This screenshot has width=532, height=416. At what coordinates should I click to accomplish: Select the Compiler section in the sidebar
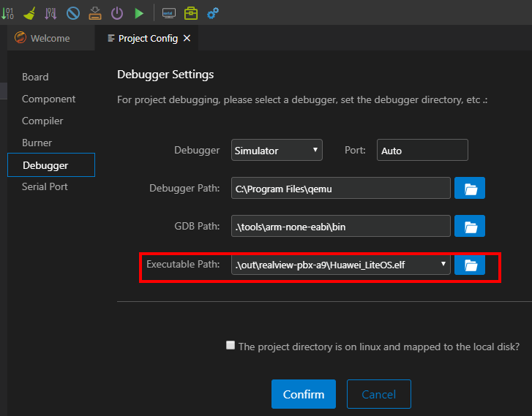[x=42, y=121]
